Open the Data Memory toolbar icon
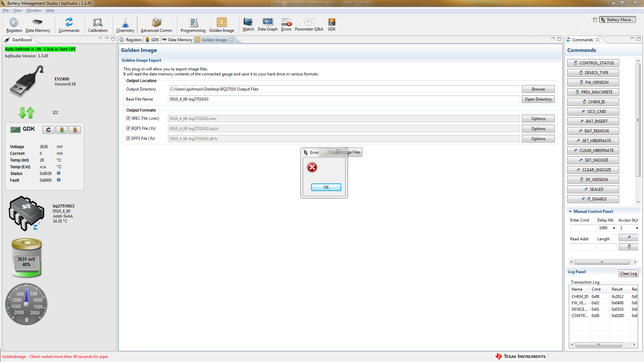The image size is (644, 362). tap(38, 25)
